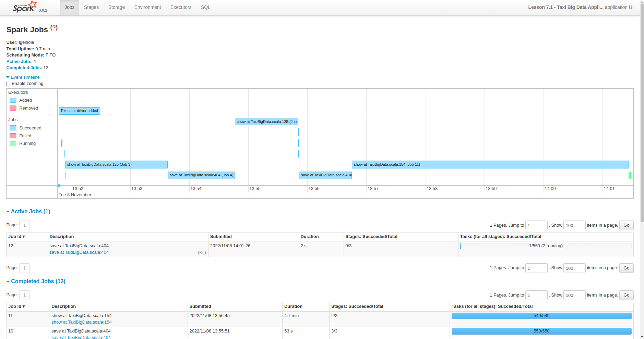Image resolution: width=644 pixels, height=339 pixels.
Task: Click the Duration header in completed jobs table
Action: coord(293,306)
